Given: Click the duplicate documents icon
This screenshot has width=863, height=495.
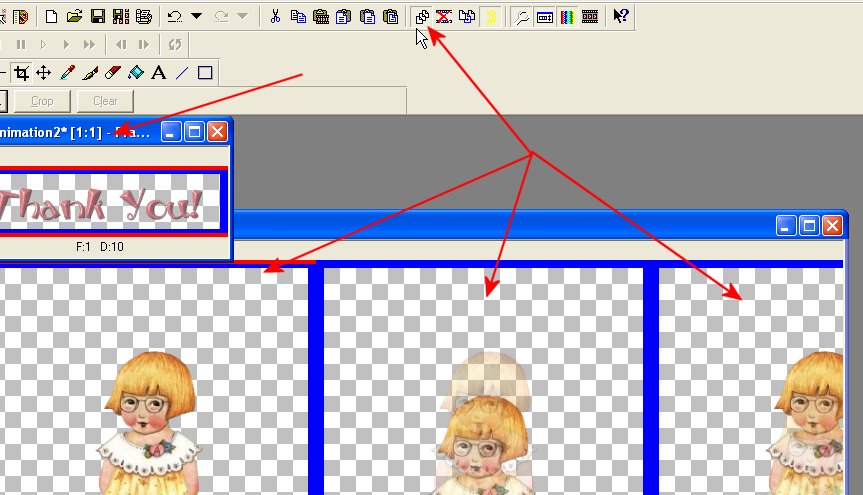Looking at the screenshot, I should coord(467,17).
